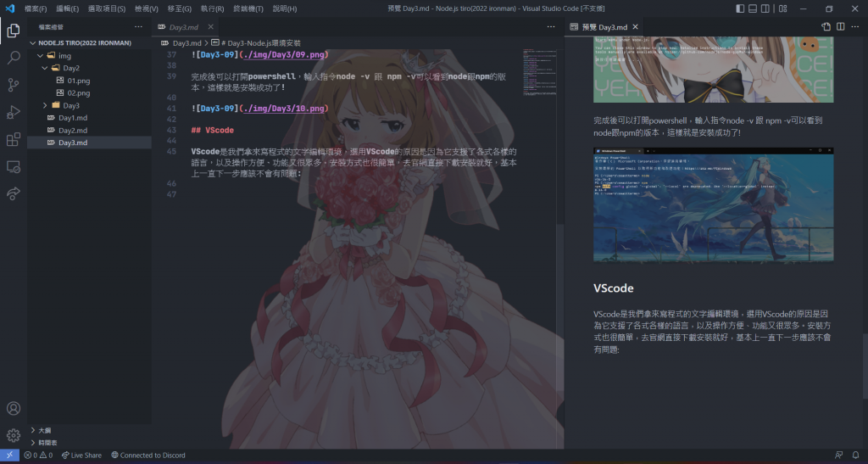The image size is (868, 464).
Task: Select the preview Day3.md tab
Action: coord(604,26)
